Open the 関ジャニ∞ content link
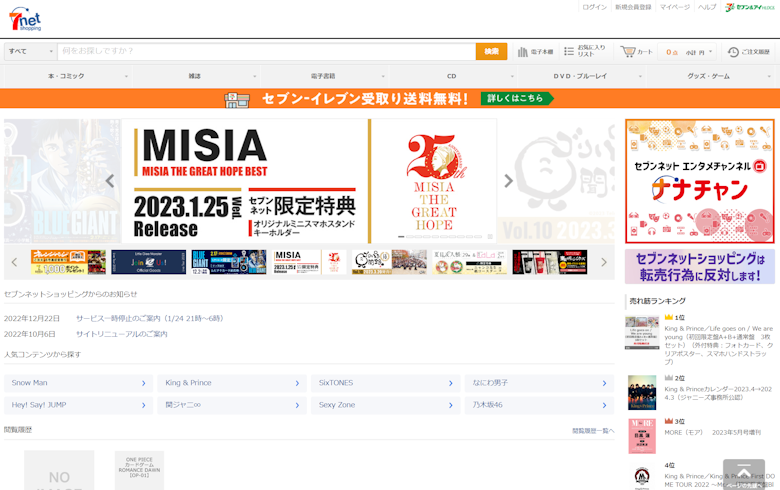This screenshot has height=490, width=780. click(232, 405)
